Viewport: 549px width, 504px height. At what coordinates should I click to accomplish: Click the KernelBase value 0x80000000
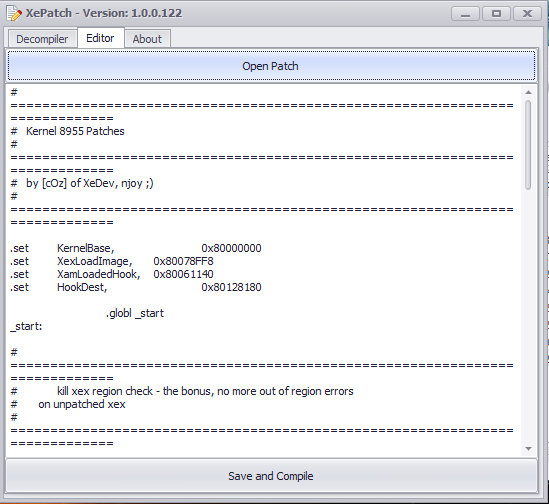(x=231, y=248)
